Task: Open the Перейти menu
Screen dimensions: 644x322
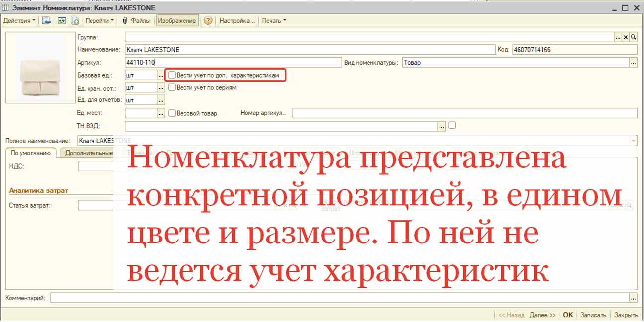Action: pyautogui.click(x=99, y=20)
